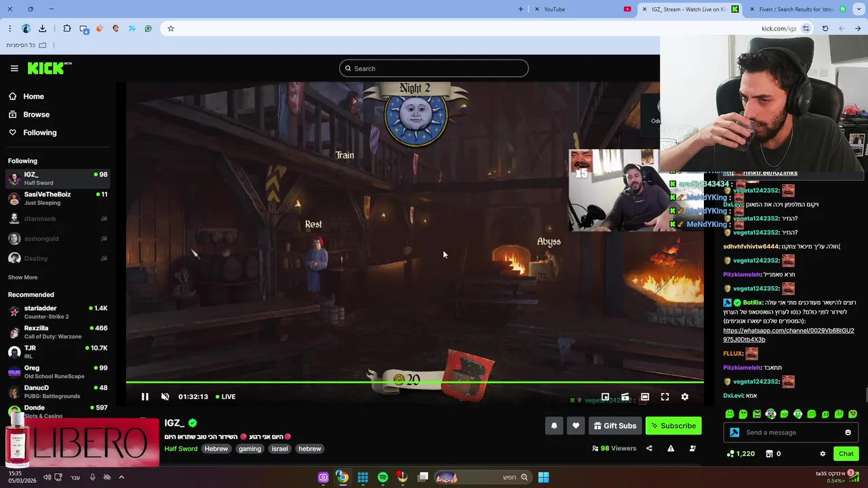Image resolution: width=868 pixels, height=488 pixels.
Task: Enable picture-in-picture mode
Action: (605, 396)
